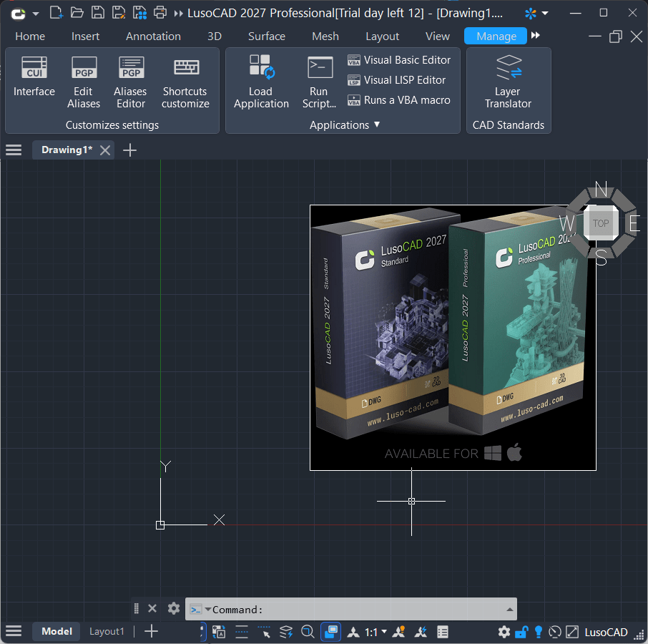This screenshot has width=648, height=644.
Task: Open Shortcuts customize keyboard tool
Action: (x=185, y=83)
